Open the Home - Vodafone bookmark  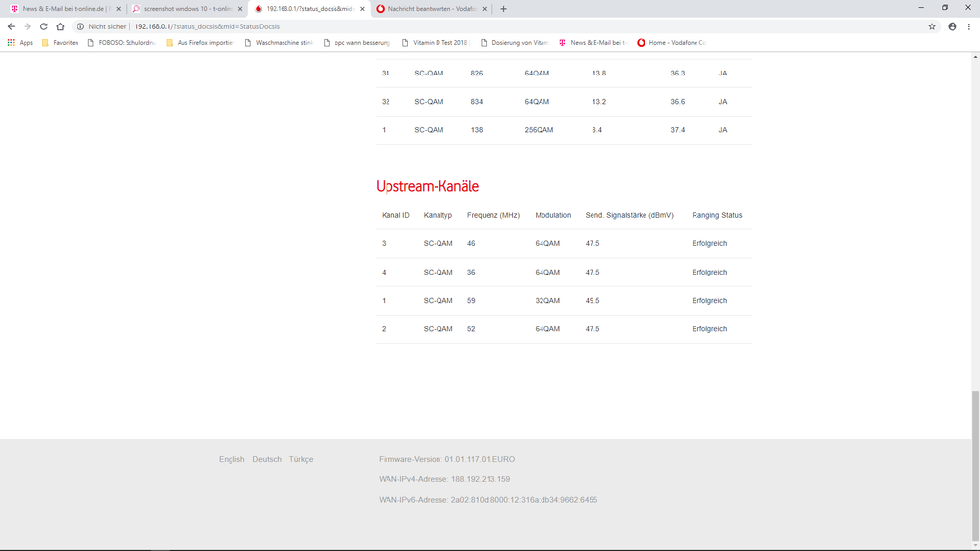click(671, 43)
